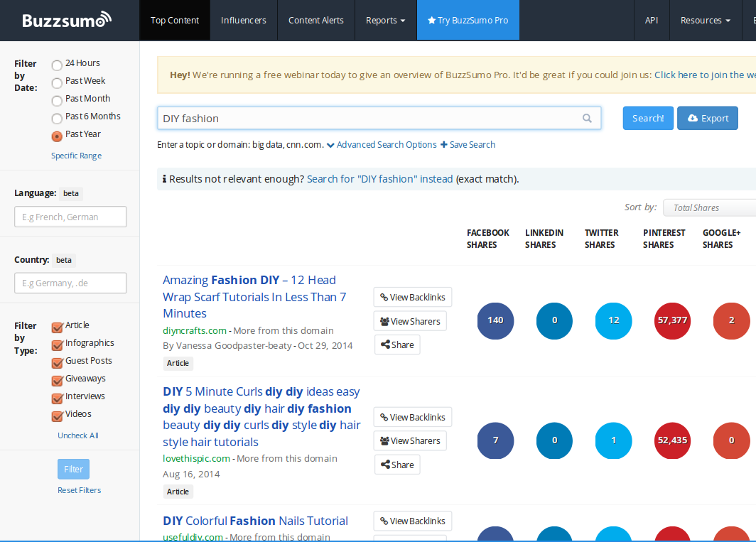Click Facebook shares circle showing 140

[x=495, y=320]
